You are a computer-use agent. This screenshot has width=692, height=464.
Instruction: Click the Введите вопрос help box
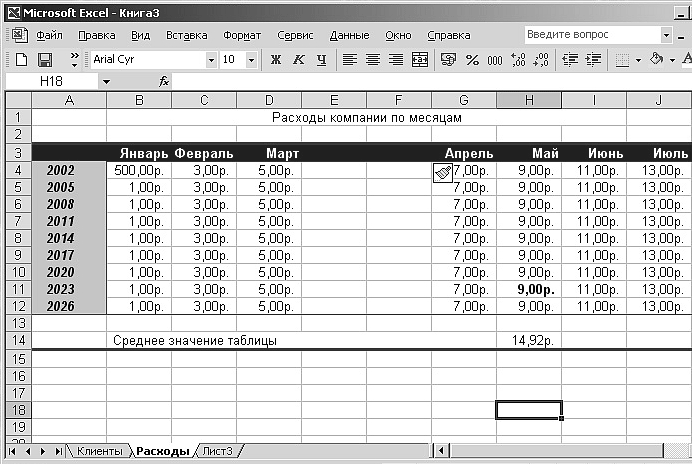pos(590,35)
